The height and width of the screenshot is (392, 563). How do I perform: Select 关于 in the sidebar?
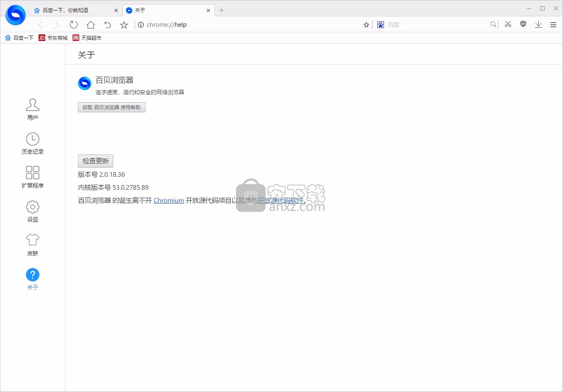(x=33, y=279)
